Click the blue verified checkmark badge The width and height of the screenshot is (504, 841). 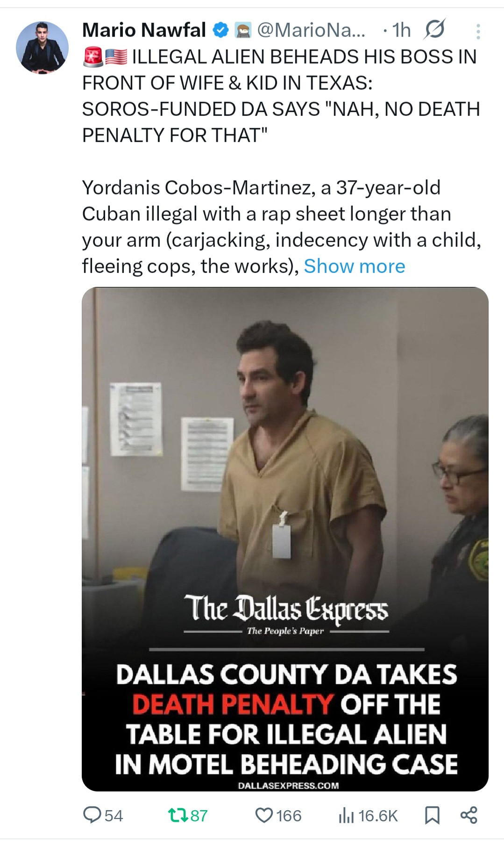point(220,30)
